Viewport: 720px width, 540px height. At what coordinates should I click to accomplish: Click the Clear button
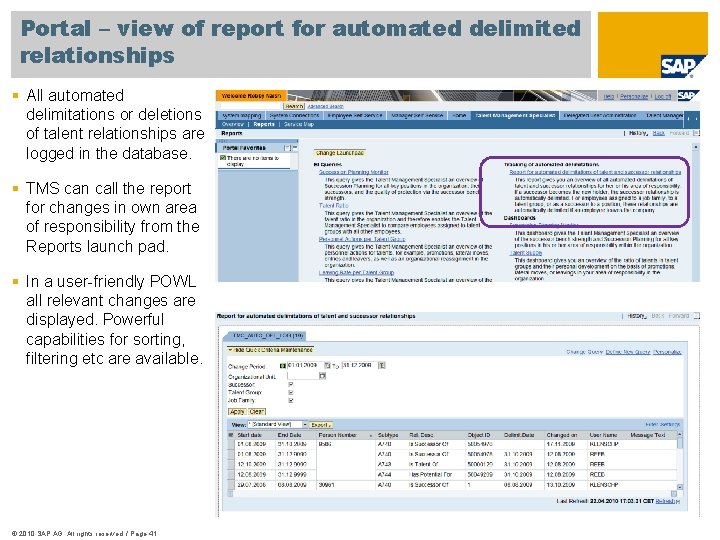pos(257,411)
